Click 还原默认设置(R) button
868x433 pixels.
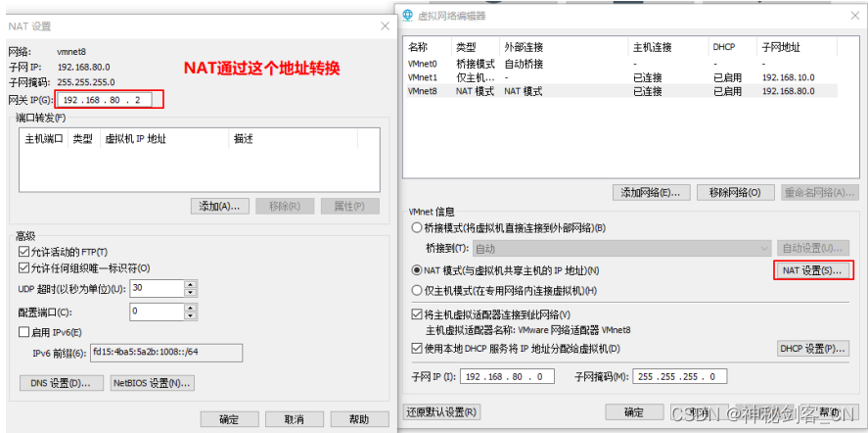(441, 411)
